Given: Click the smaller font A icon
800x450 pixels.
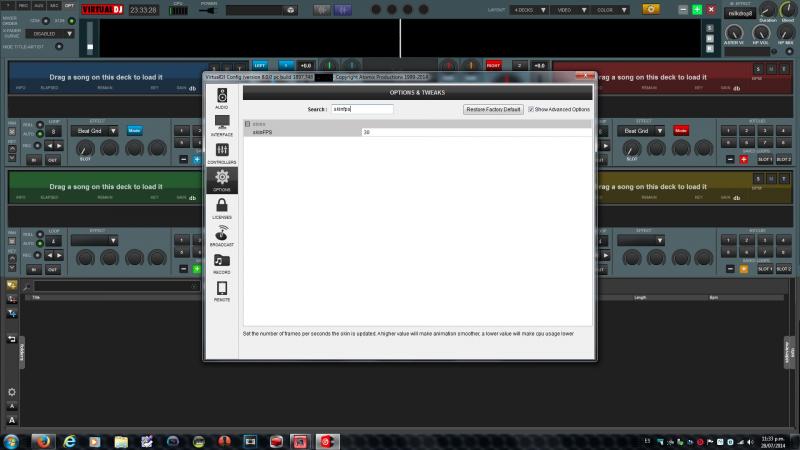Looking at the screenshot, I should point(11,406).
